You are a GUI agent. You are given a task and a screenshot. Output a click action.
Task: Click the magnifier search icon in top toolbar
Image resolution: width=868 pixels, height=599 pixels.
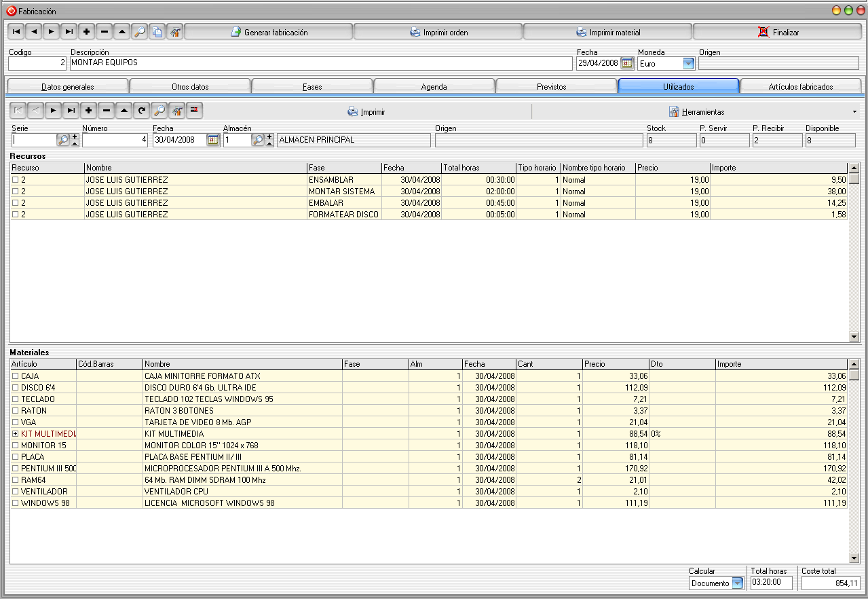(140, 32)
